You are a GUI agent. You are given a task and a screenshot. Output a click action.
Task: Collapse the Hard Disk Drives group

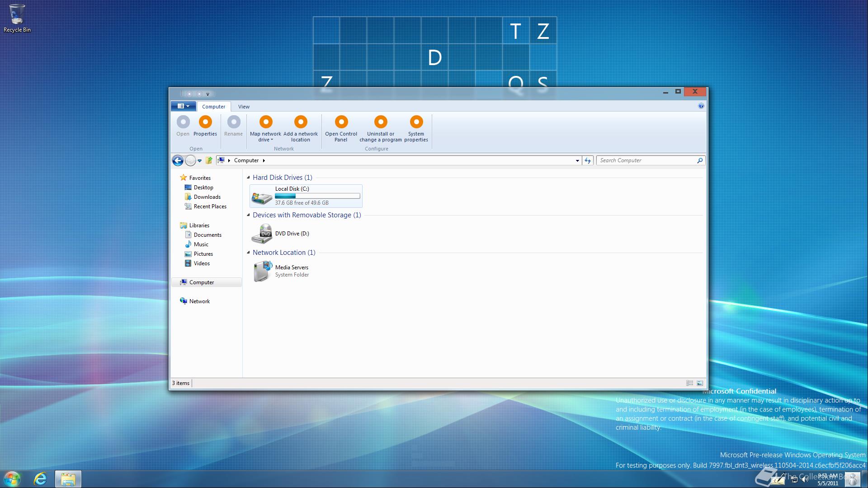point(248,178)
